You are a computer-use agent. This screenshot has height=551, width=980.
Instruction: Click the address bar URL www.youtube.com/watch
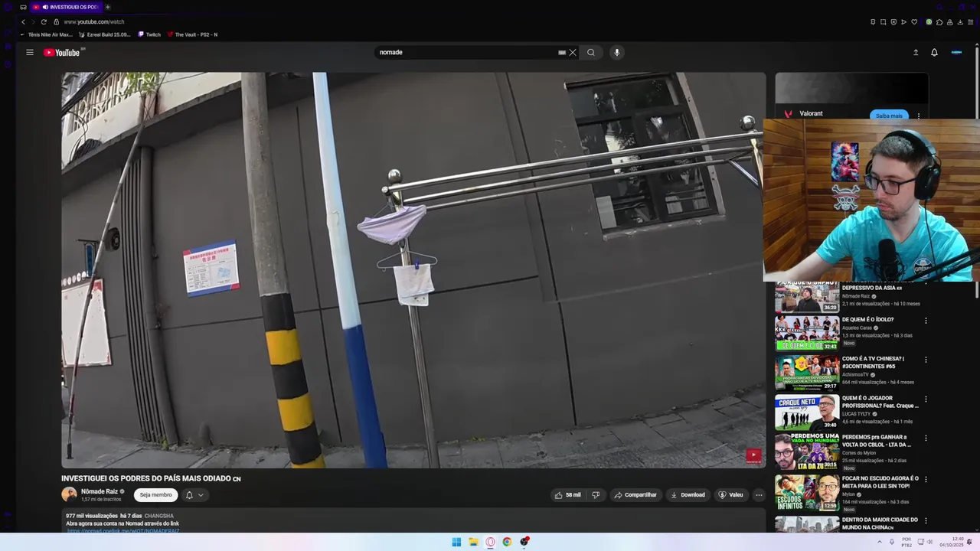point(93,21)
